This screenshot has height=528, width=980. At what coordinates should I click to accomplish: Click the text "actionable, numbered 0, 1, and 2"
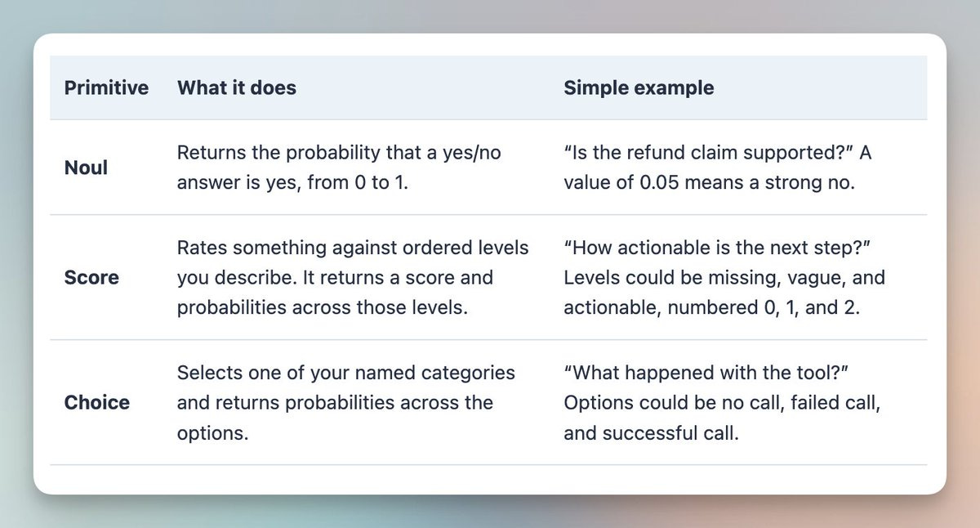coord(711,308)
